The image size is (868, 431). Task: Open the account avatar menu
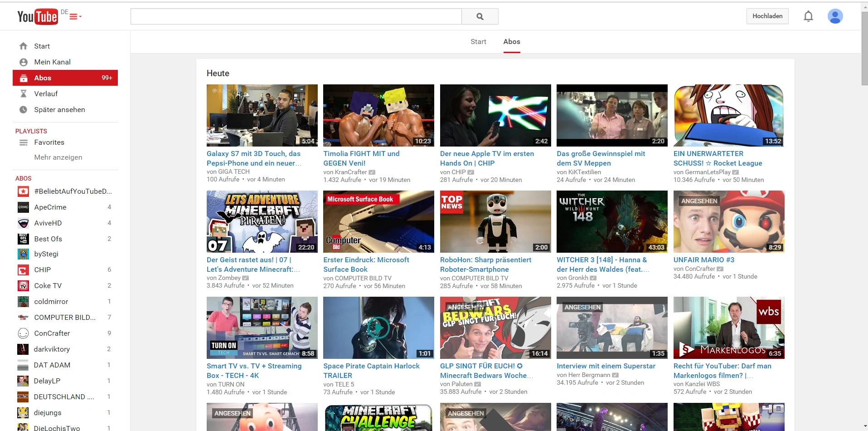coord(835,16)
